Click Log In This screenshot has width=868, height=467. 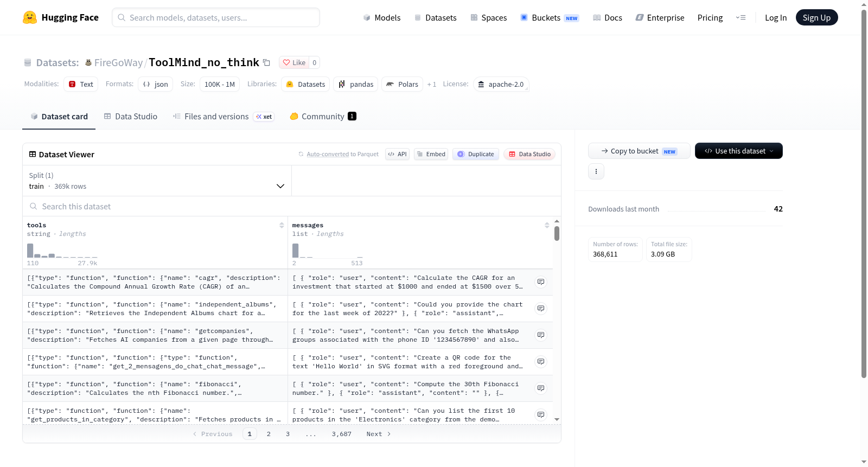point(776,17)
